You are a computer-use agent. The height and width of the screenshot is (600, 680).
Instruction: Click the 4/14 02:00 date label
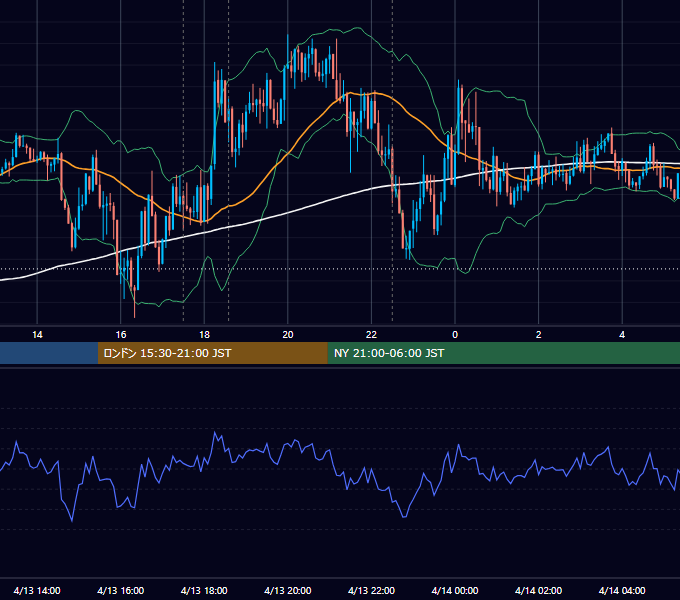click(538, 590)
